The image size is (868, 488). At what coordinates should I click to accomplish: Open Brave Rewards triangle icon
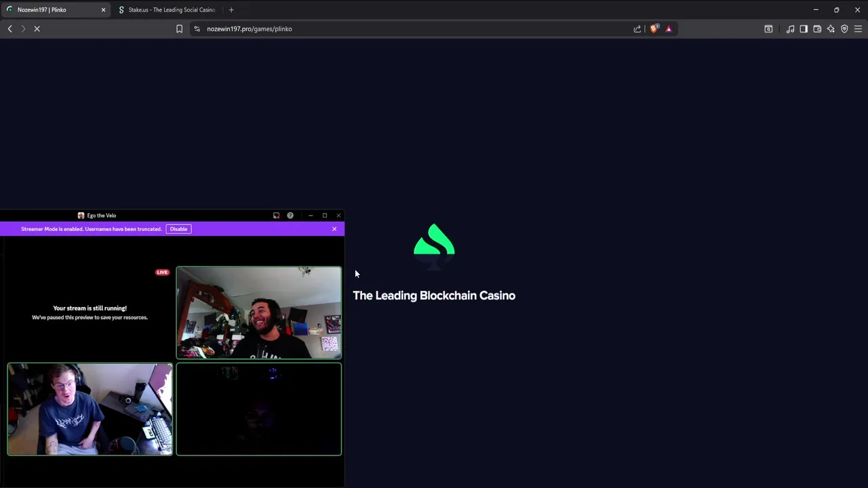(x=669, y=28)
